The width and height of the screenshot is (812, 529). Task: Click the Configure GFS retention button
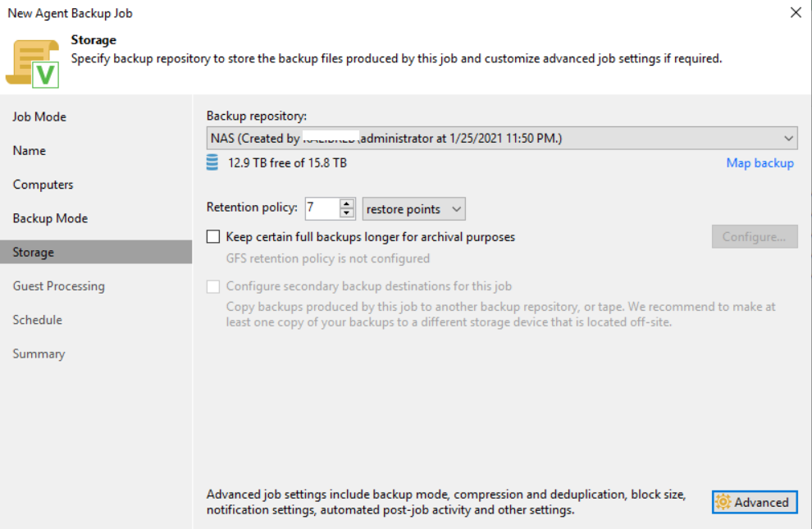tap(755, 237)
